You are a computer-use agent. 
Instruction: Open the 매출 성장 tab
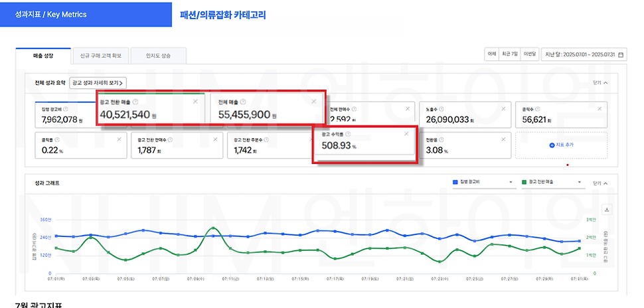click(42, 56)
